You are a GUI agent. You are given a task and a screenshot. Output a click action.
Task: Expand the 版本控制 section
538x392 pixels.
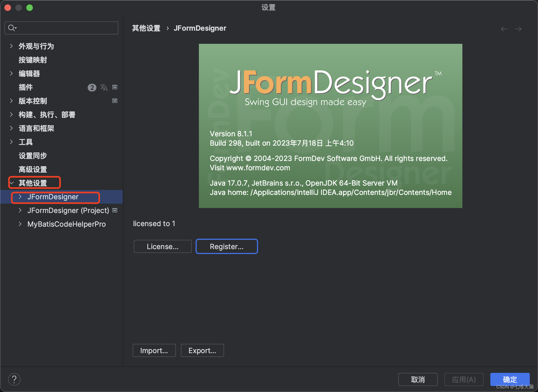click(x=11, y=101)
